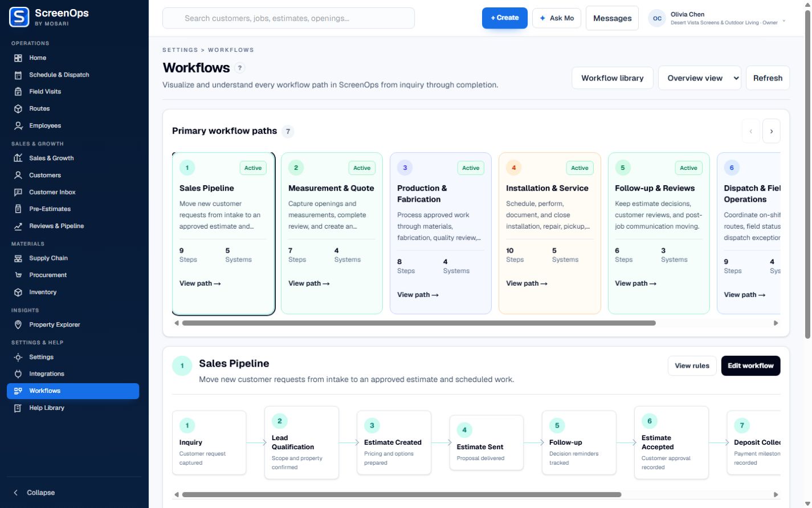Click the Workflows icon in sidebar

pos(18,391)
